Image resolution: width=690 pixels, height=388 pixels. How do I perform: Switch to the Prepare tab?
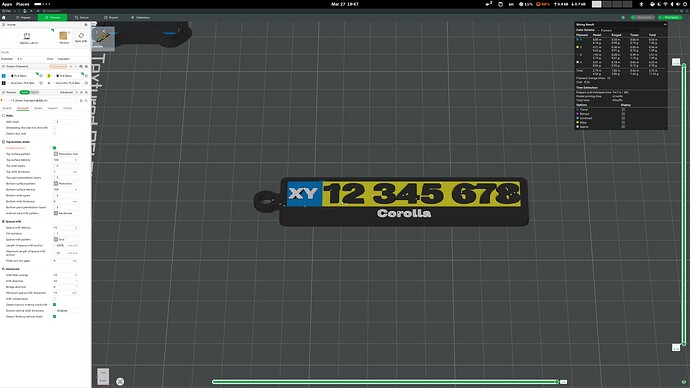coord(24,18)
